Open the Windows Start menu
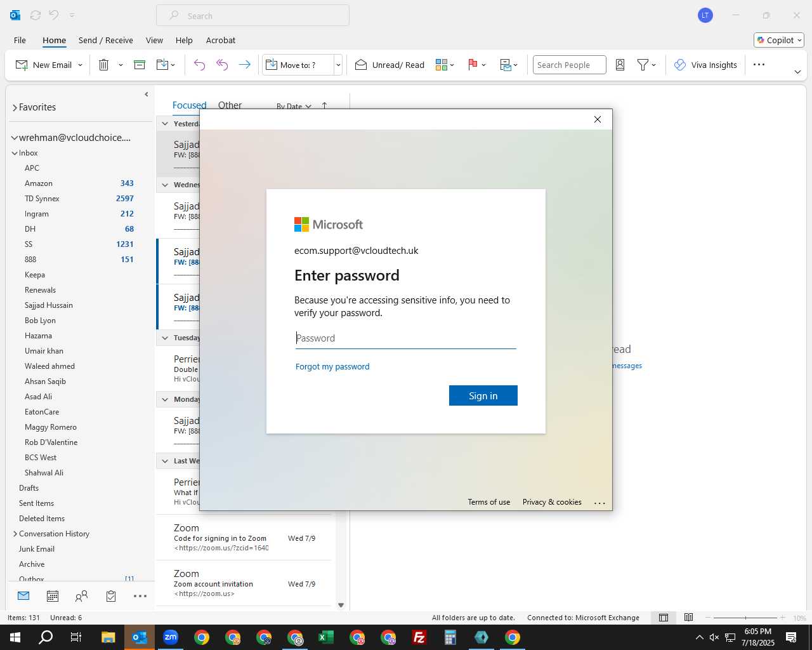Screen dimensions: 812x650 coord(15,637)
